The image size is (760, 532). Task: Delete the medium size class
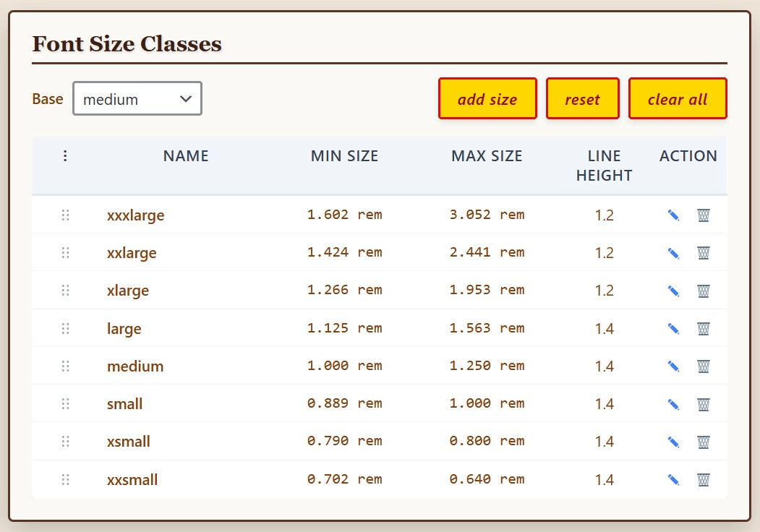pos(703,366)
